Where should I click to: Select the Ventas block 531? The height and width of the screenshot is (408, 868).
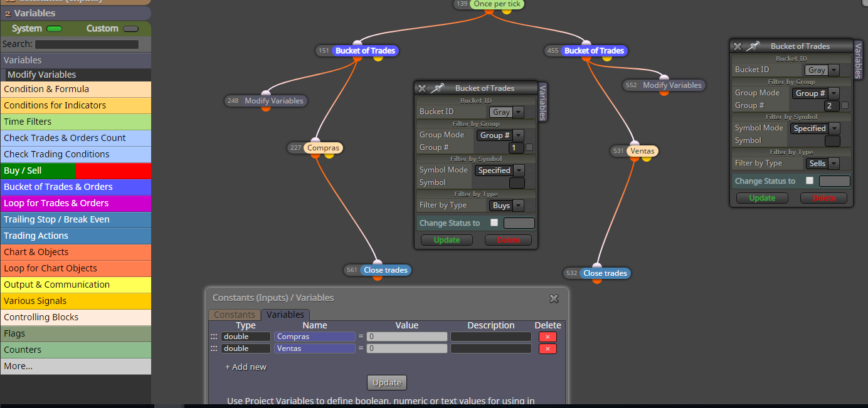point(642,151)
